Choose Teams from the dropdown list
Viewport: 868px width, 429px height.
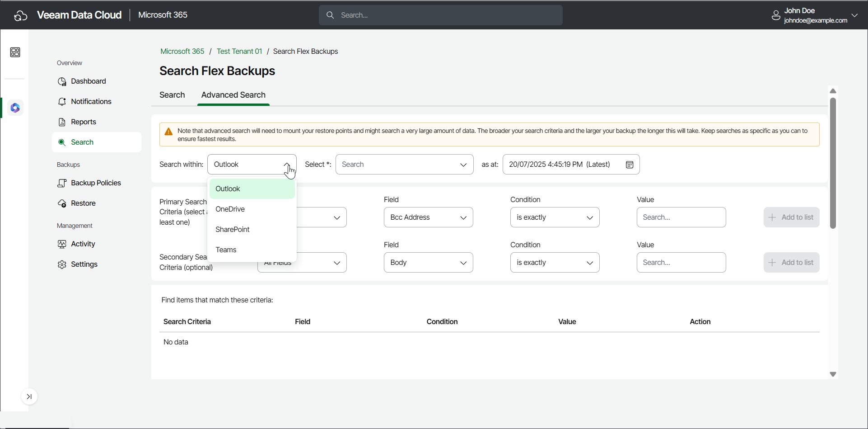pyautogui.click(x=252, y=250)
